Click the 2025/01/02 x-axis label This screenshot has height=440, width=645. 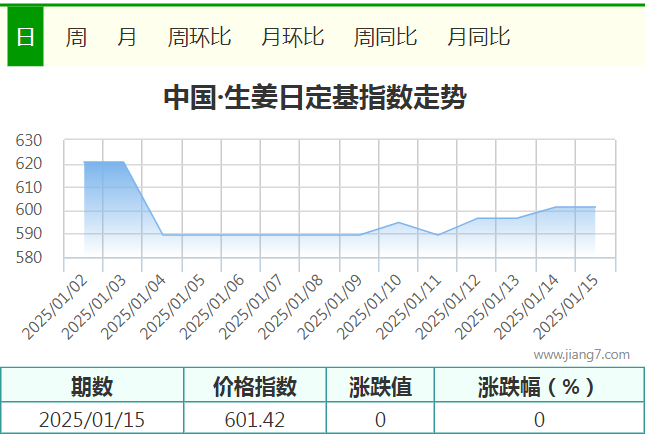click(x=55, y=307)
